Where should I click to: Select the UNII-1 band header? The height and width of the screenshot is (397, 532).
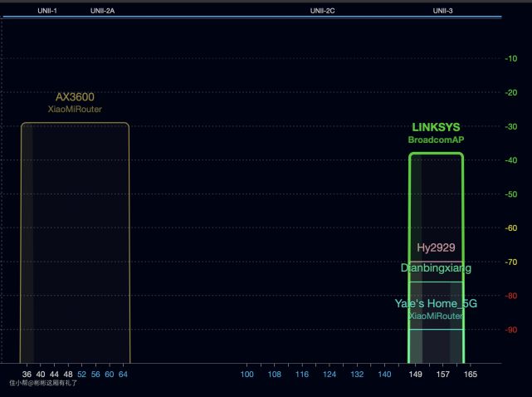(47, 11)
